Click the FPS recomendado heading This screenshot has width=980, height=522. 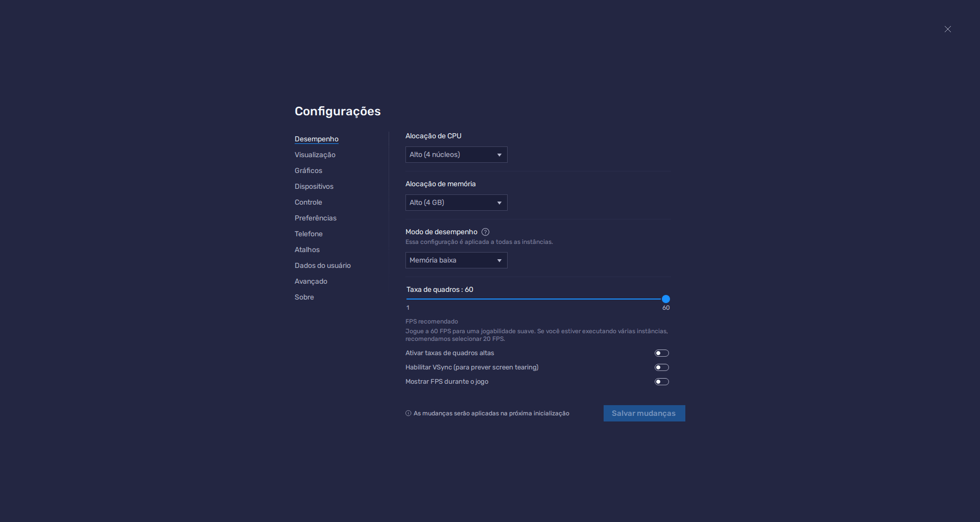(432, 321)
